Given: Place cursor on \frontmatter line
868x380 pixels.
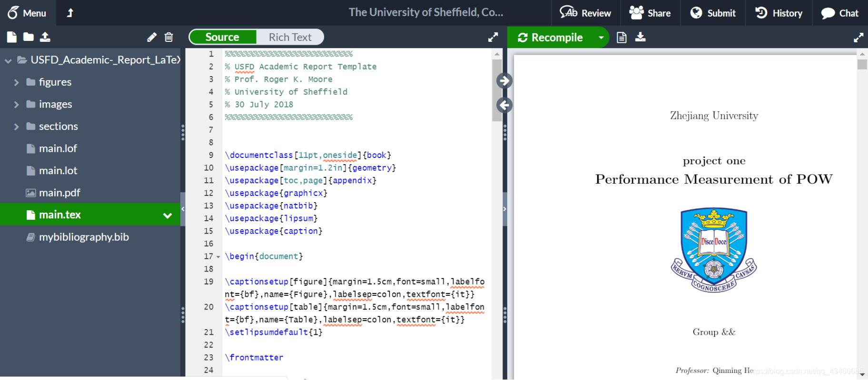Looking at the screenshot, I should pyautogui.click(x=254, y=357).
